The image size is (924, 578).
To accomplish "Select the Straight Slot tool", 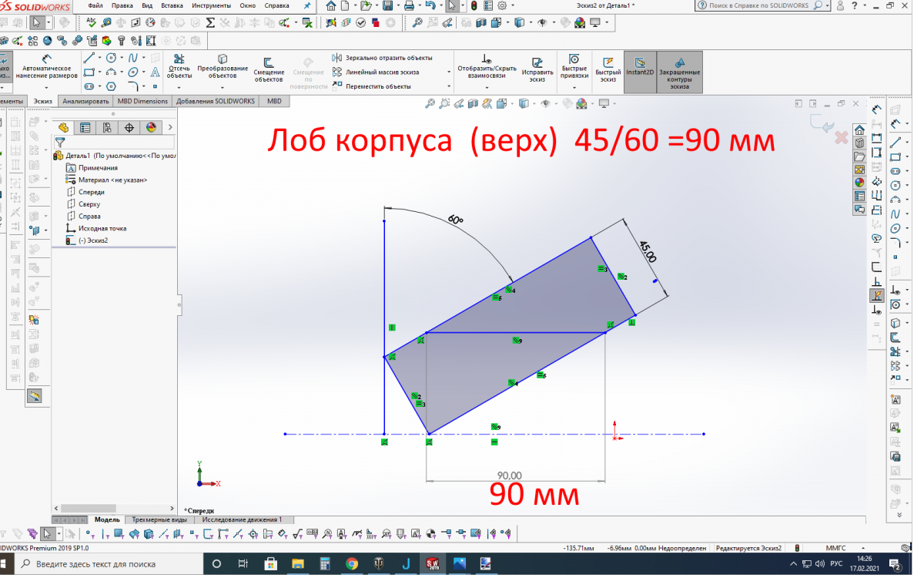I will [89, 86].
